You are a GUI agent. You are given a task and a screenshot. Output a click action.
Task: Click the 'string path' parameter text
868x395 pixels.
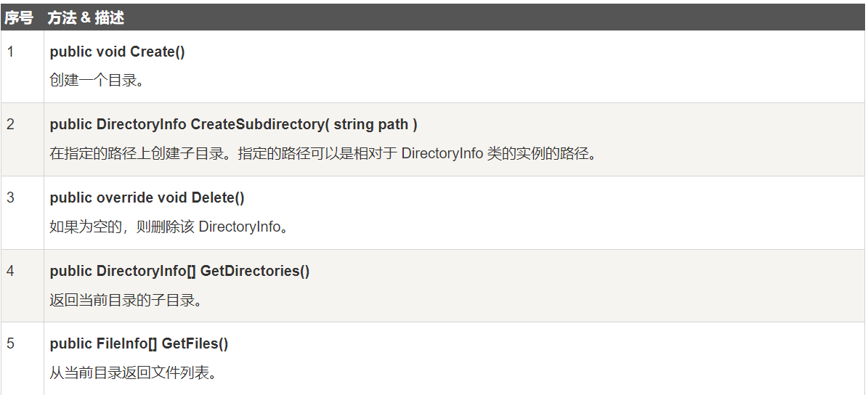coord(370,124)
